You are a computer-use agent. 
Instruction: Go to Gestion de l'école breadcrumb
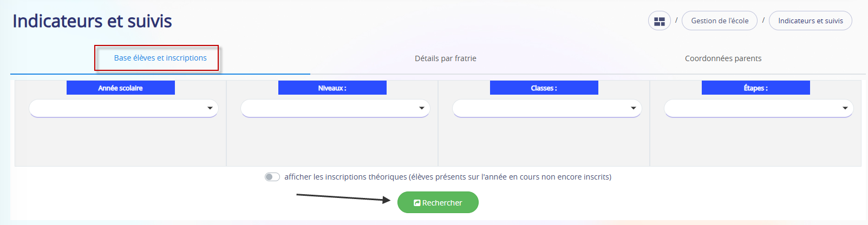click(x=720, y=21)
